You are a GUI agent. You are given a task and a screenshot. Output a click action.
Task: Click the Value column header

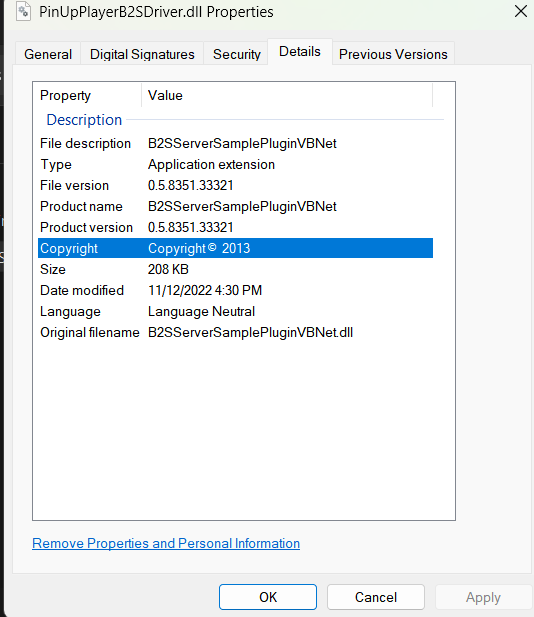(287, 95)
